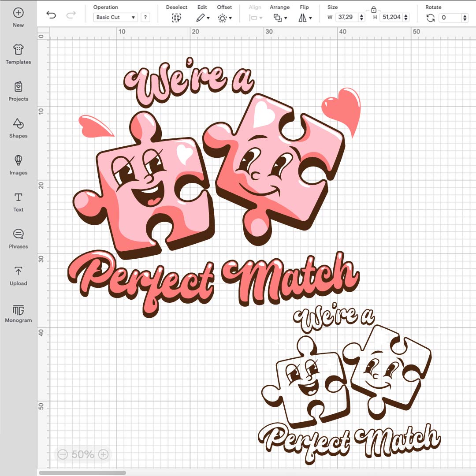
Task: Open the Images library
Action: pyautogui.click(x=18, y=165)
